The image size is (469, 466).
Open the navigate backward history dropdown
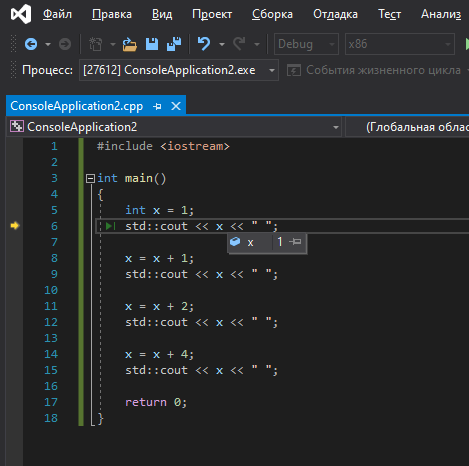point(48,44)
